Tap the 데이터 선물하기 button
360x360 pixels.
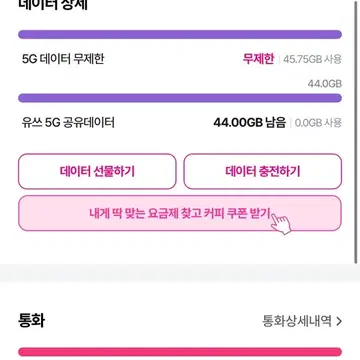pyautogui.click(x=97, y=171)
